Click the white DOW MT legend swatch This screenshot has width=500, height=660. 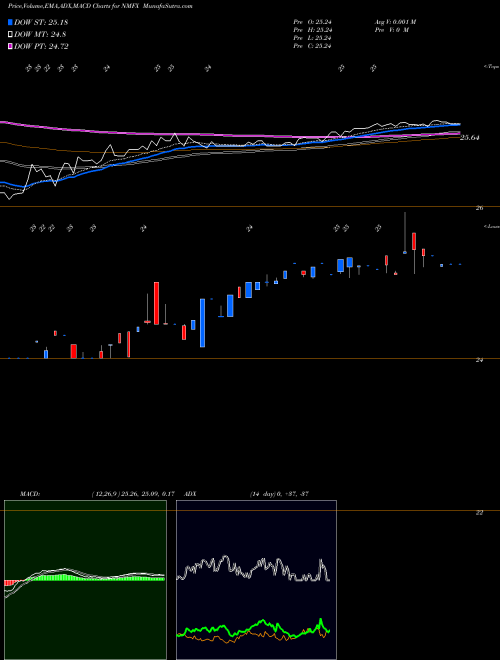[10, 35]
